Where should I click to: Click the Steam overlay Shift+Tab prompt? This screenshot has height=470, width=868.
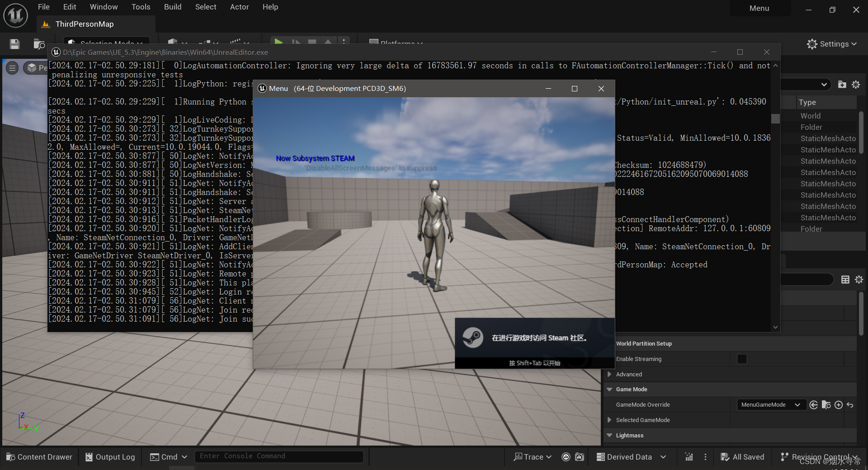click(534, 363)
